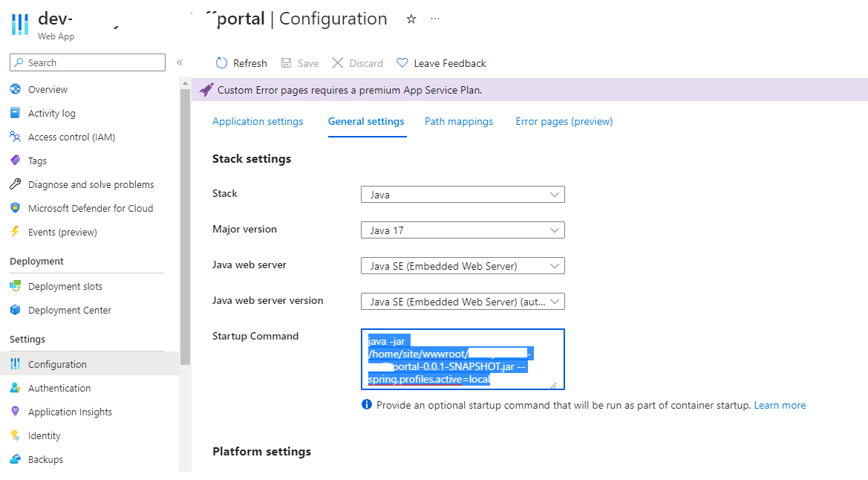Click the Deployment slots icon
The image size is (868, 480).
[16, 286]
